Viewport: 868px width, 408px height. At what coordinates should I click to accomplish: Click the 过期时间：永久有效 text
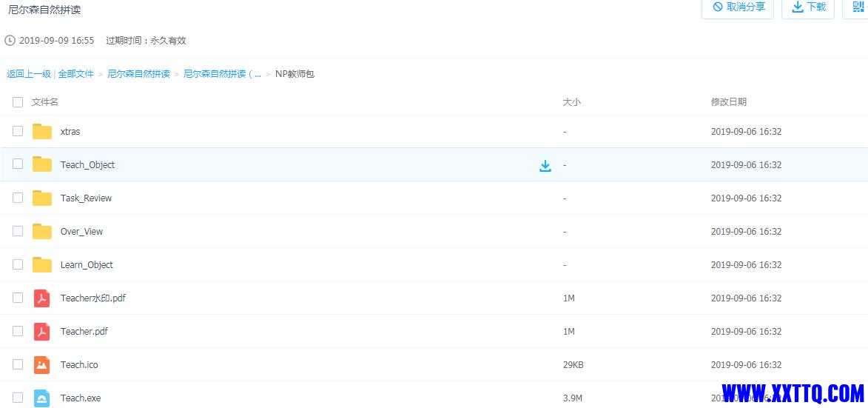tap(146, 41)
